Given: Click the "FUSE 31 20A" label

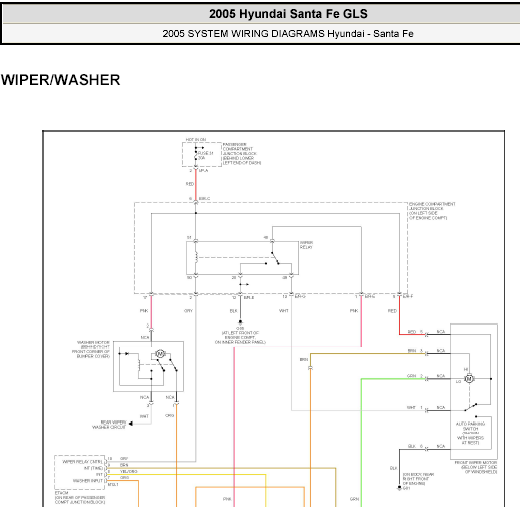Looking at the screenshot, I should click(x=205, y=156).
